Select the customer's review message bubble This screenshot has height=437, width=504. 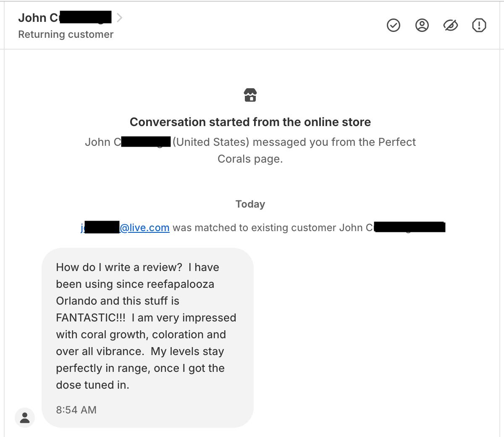[x=148, y=338]
